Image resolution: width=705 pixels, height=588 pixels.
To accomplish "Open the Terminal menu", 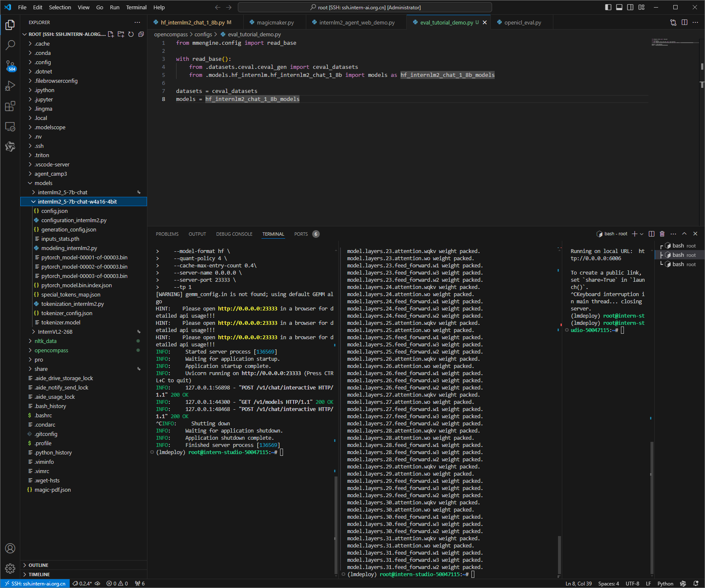I will pyautogui.click(x=136, y=7).
